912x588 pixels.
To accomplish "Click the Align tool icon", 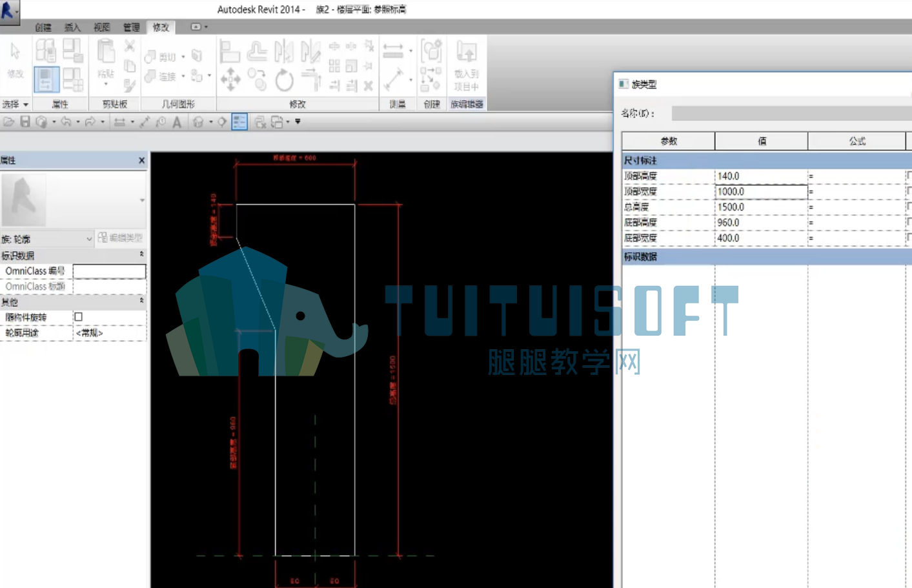I will click(230, 51).
